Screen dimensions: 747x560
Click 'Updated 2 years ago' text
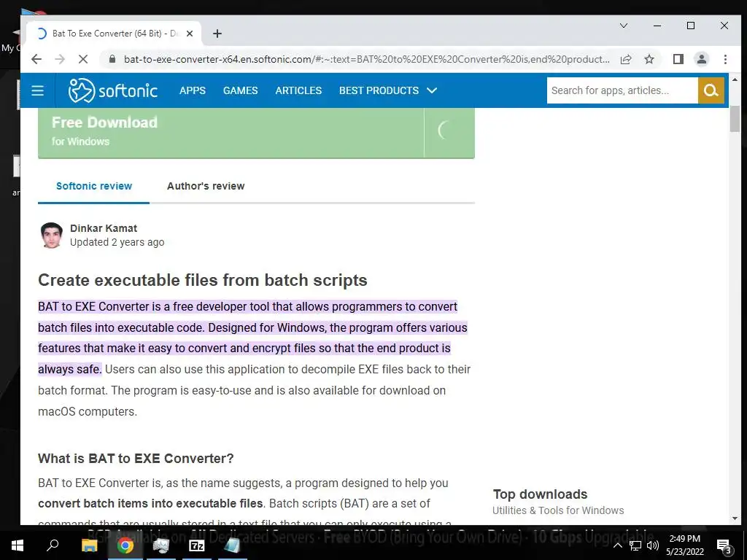[x=117, y=242]
